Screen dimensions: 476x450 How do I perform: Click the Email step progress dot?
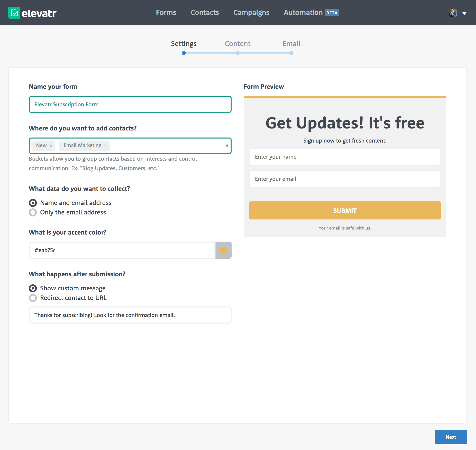[291, 53]
